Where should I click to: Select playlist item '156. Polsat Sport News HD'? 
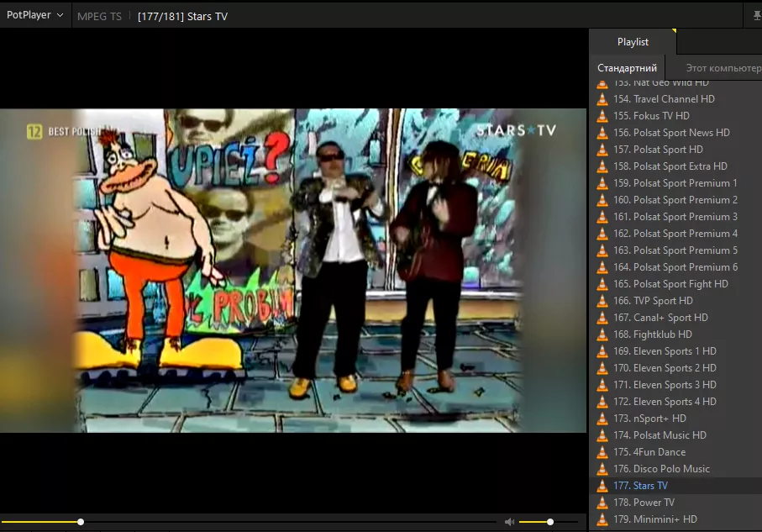pyautogui.click(x=675, y=133)
